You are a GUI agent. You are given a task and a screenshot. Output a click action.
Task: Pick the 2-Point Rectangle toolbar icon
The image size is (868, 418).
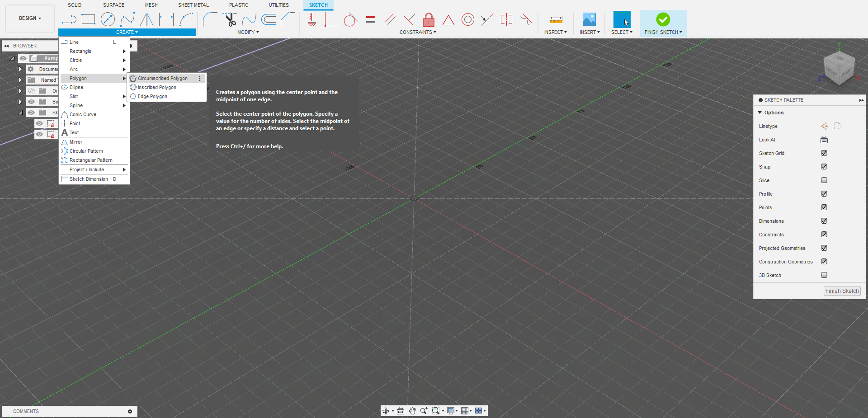tap(88, 19)
